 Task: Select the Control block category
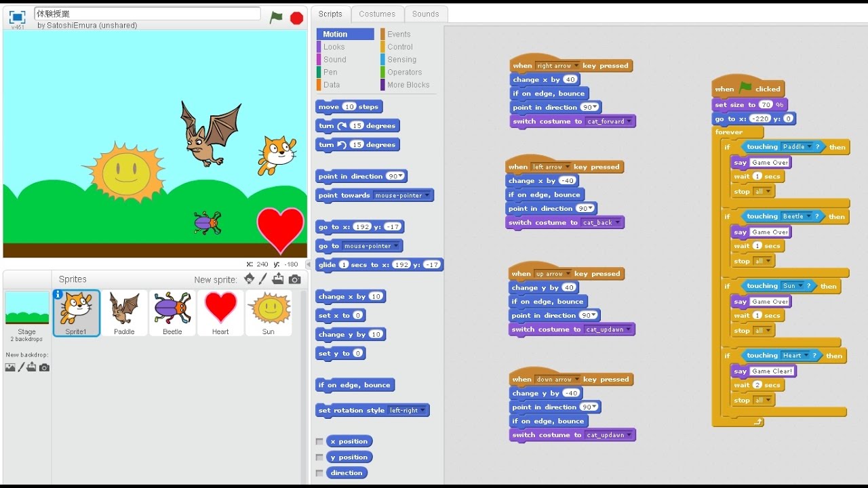tap(400, 47)
